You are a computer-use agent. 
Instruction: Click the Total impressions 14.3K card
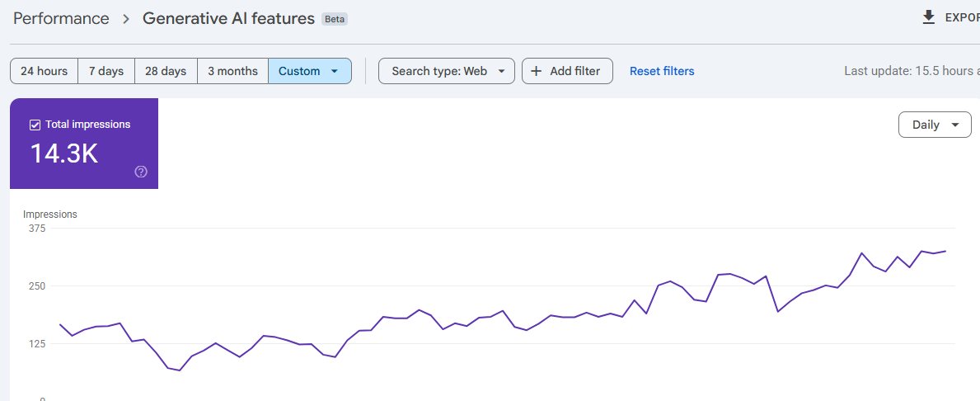[x=84, y=144]
